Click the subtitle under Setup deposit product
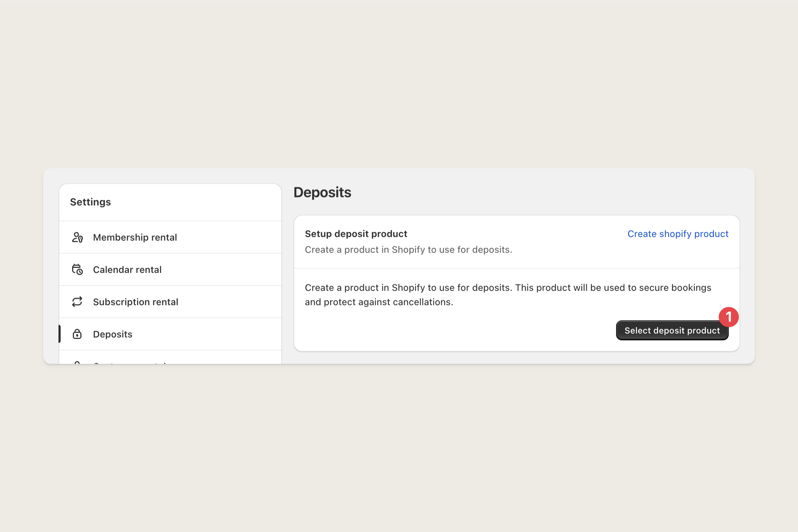Screen dimensions: 798x532 (x=408, y=250)
